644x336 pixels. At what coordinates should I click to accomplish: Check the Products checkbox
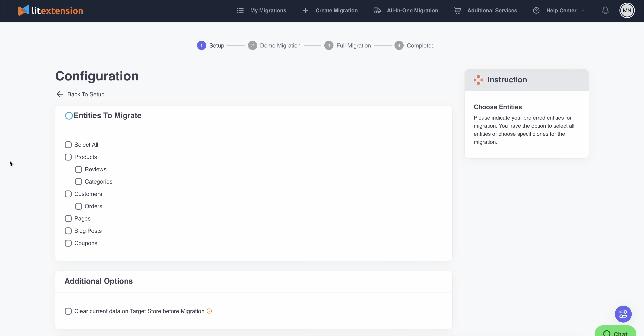68,157
